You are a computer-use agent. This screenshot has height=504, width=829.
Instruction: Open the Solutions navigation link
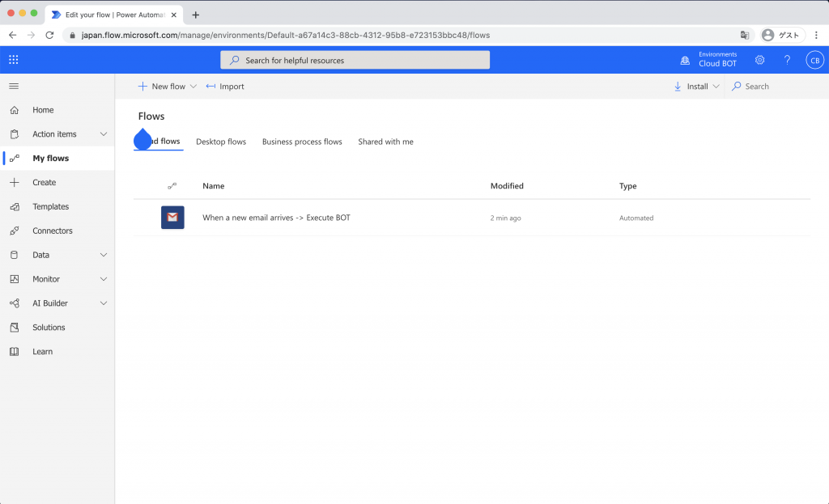[49, 328]
